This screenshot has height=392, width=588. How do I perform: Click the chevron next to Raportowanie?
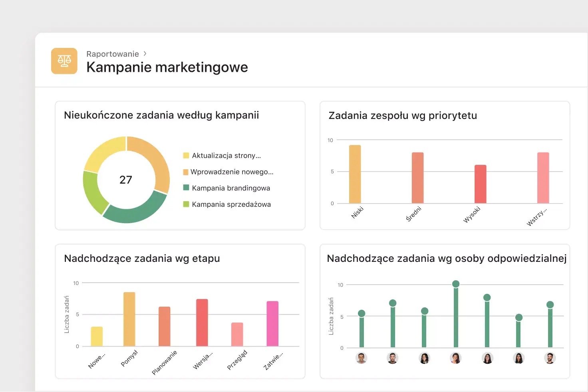(x=145, y=53)
